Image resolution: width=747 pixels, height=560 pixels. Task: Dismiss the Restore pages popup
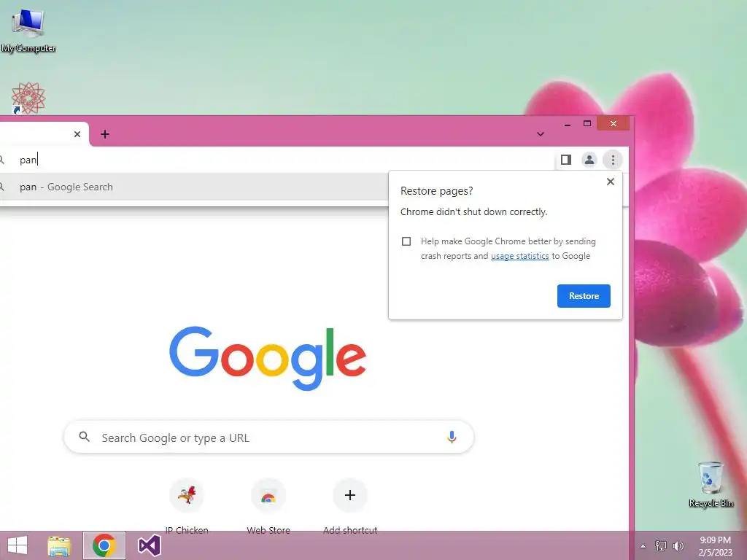point(611,182)
